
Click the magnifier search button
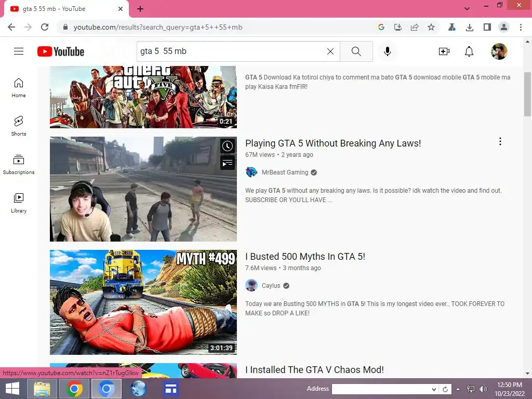click(356, 51)
